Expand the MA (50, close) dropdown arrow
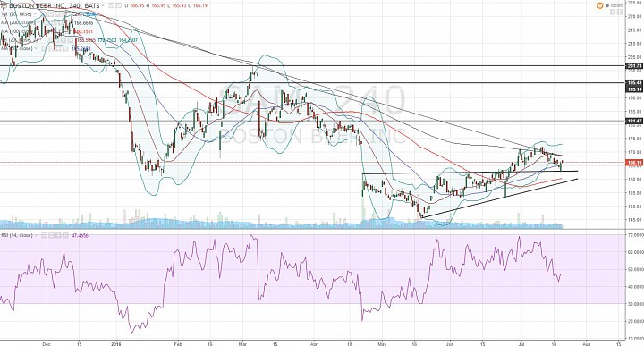 [36, 48]
